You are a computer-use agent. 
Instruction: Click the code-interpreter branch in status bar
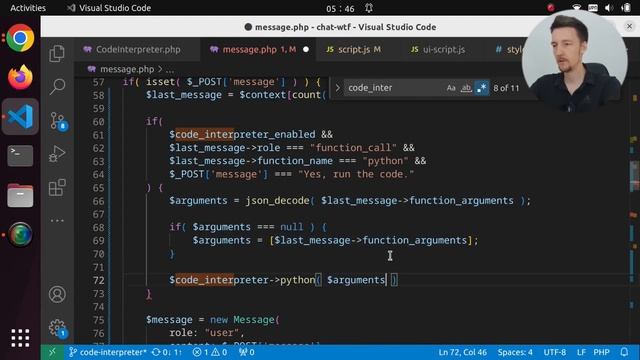[108, 352]
